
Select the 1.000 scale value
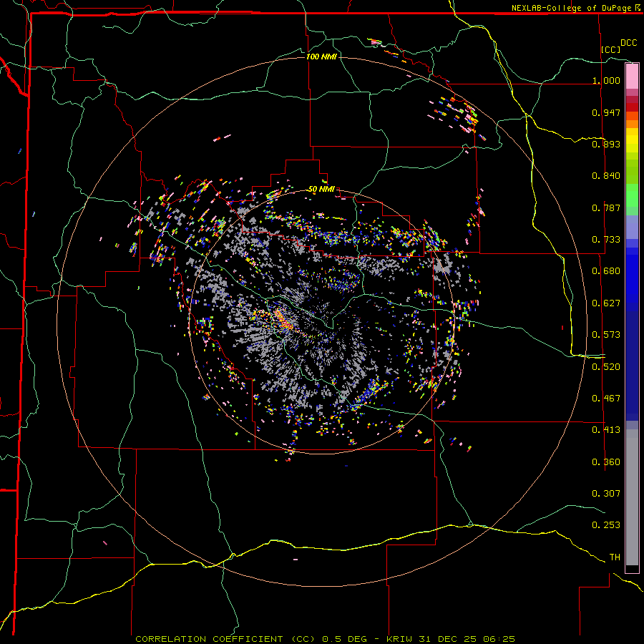pyautogui.click(x=606, y=80)
